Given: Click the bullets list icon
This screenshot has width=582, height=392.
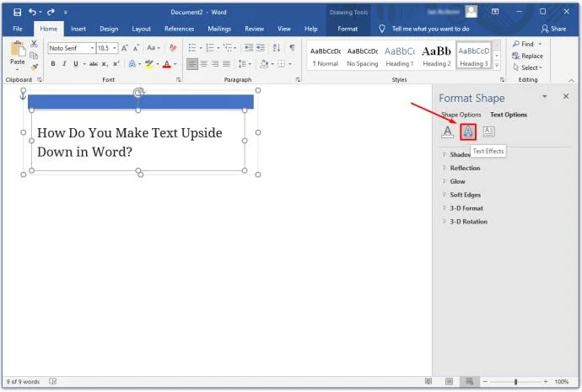Looking at the screenshot, I should (192, 47).
